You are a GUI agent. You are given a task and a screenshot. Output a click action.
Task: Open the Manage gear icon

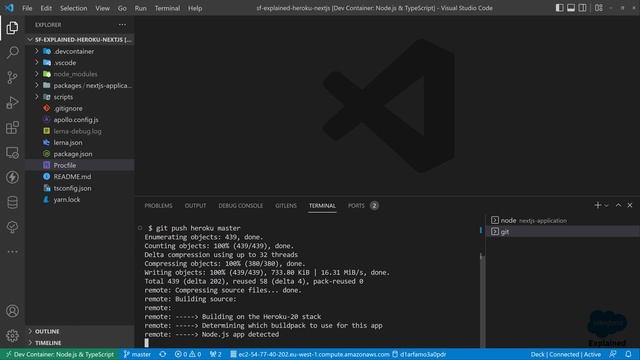coord(12,336)
